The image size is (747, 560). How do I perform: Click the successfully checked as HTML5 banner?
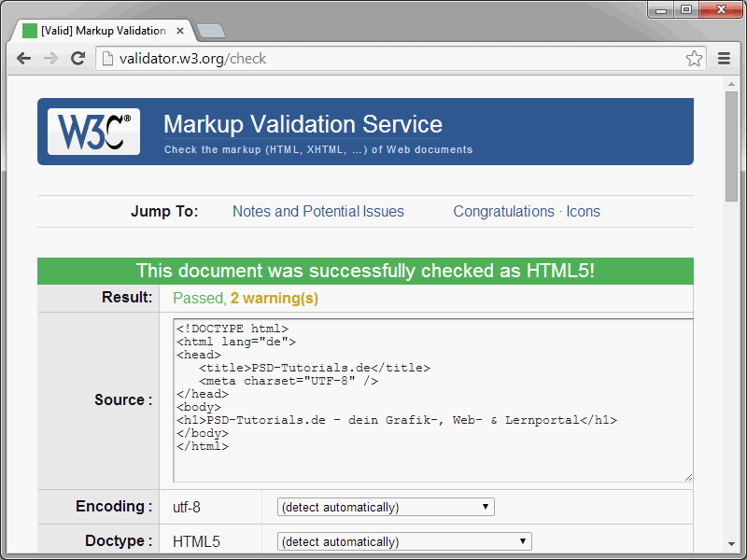pyautogui.click(x=365, y=271)
